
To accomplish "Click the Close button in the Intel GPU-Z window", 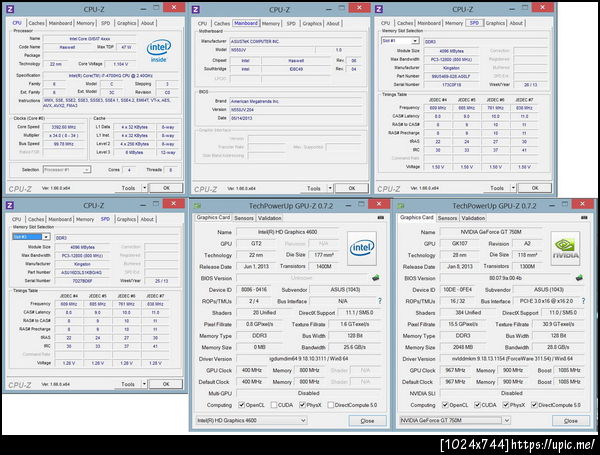I will pyautogui.click(x=367, y=421).
